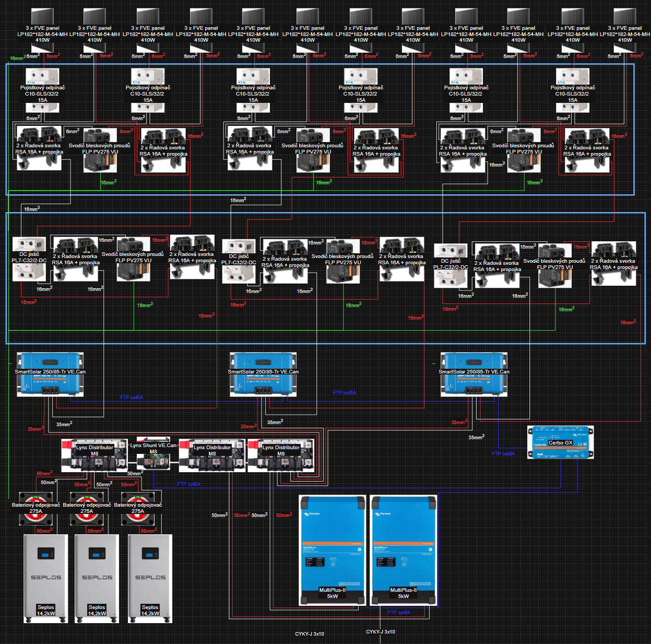The image size is (651, 644).
Task: Click the leftmost Bateriový odpojovač 275A switch
Action: (36, 509)
